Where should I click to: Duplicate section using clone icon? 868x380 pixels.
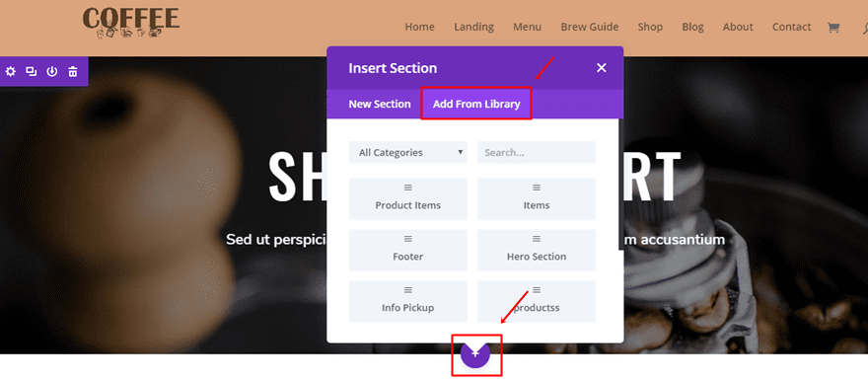(x=31, y=71)
